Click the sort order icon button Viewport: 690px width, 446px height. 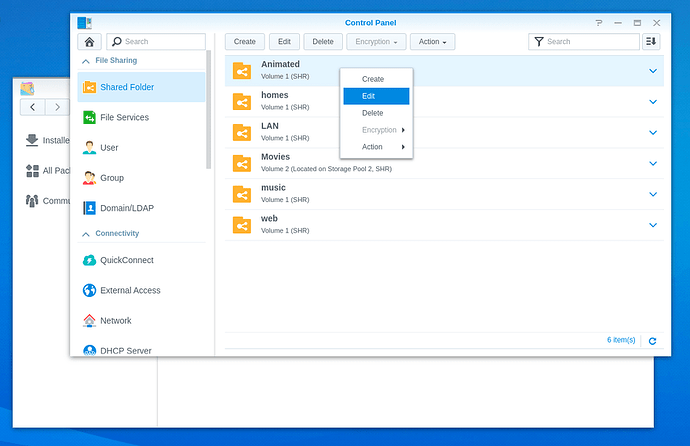pos(651,42)
